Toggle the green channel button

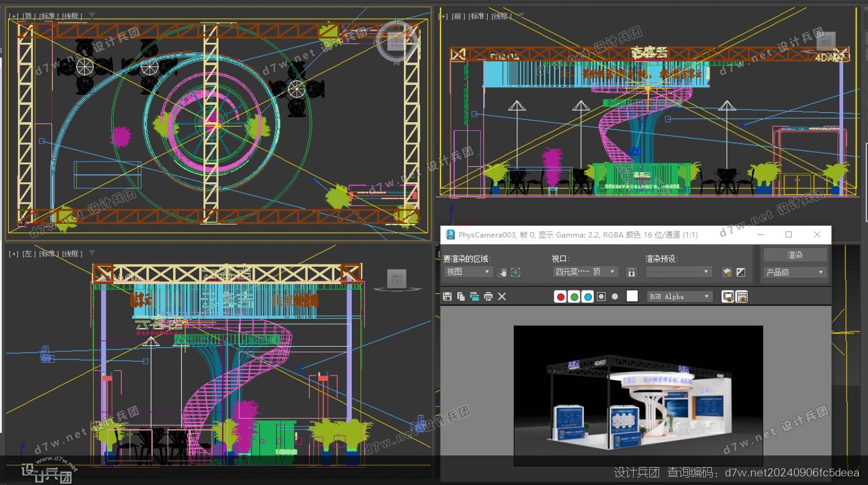(x=574, y=296)
